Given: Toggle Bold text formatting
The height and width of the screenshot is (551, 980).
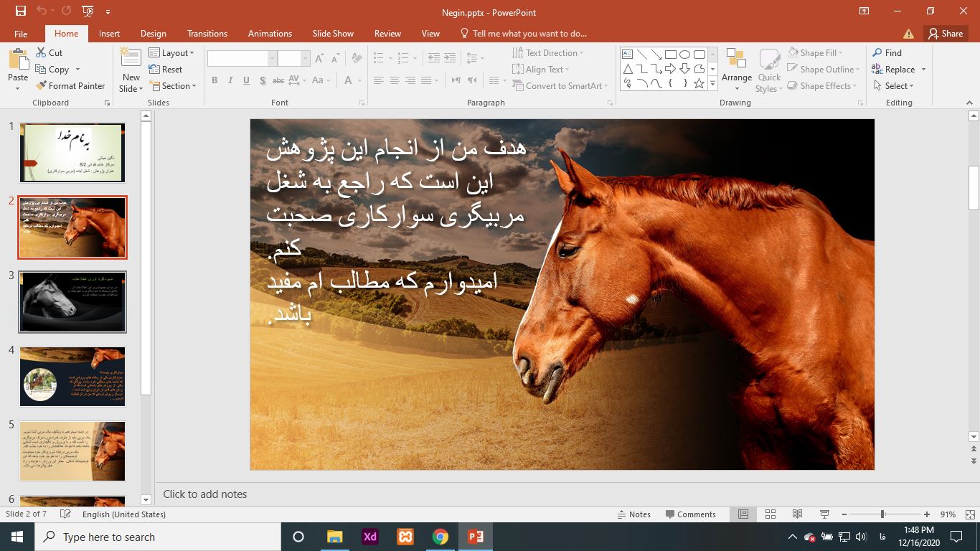Looking at the screenshot, I should point(215,80).
